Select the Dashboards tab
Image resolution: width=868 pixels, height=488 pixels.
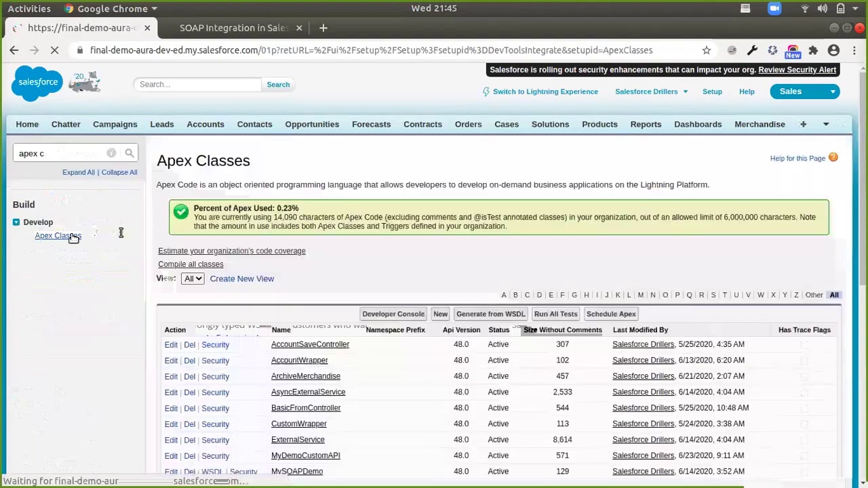click(698, 124)
